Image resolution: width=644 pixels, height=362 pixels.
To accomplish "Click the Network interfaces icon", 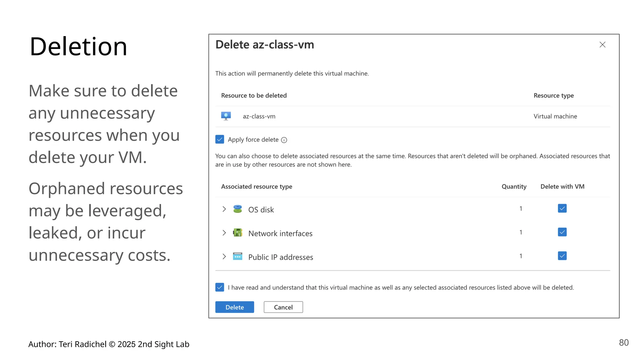I will pos(238,233).
